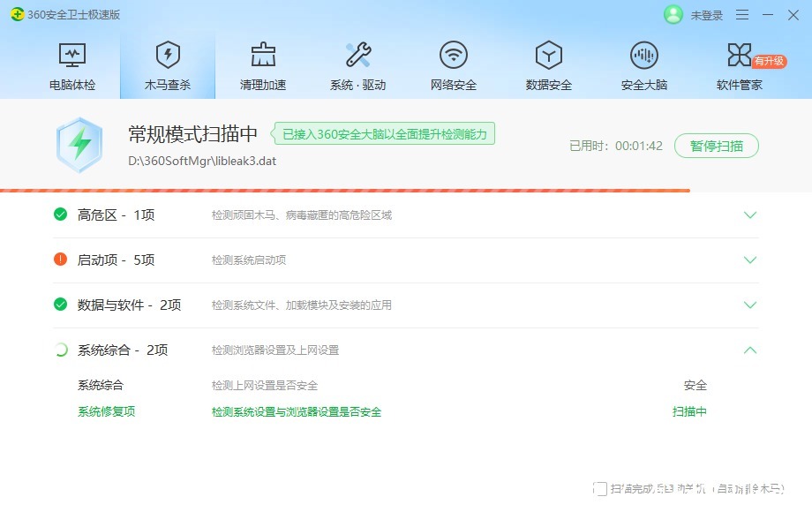Open 清理加速 cleanup and speedup module
812x512 pixels.
[262, 66]
